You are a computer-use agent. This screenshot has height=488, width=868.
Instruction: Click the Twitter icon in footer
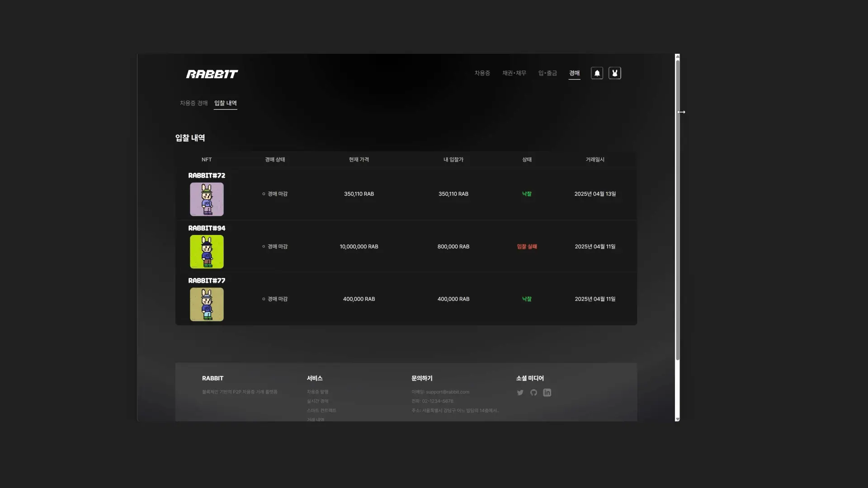[520, 393]
